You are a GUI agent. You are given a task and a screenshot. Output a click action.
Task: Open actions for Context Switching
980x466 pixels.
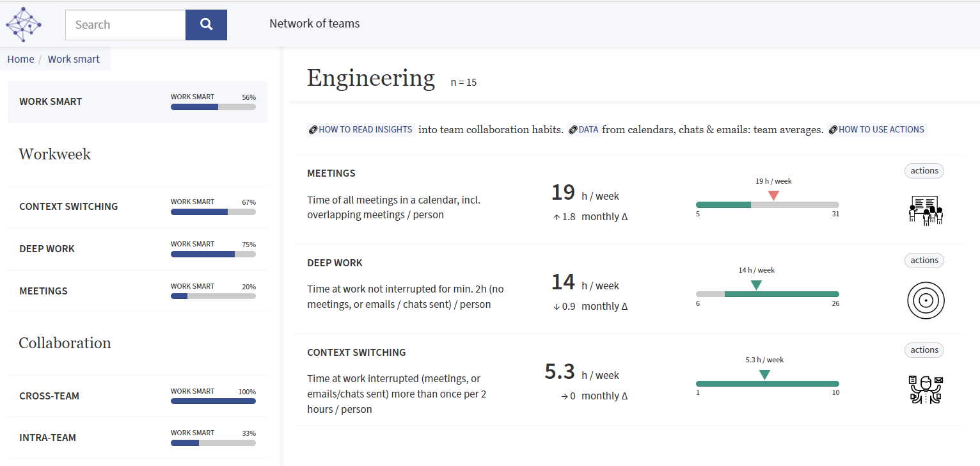(x=924, y=349)
